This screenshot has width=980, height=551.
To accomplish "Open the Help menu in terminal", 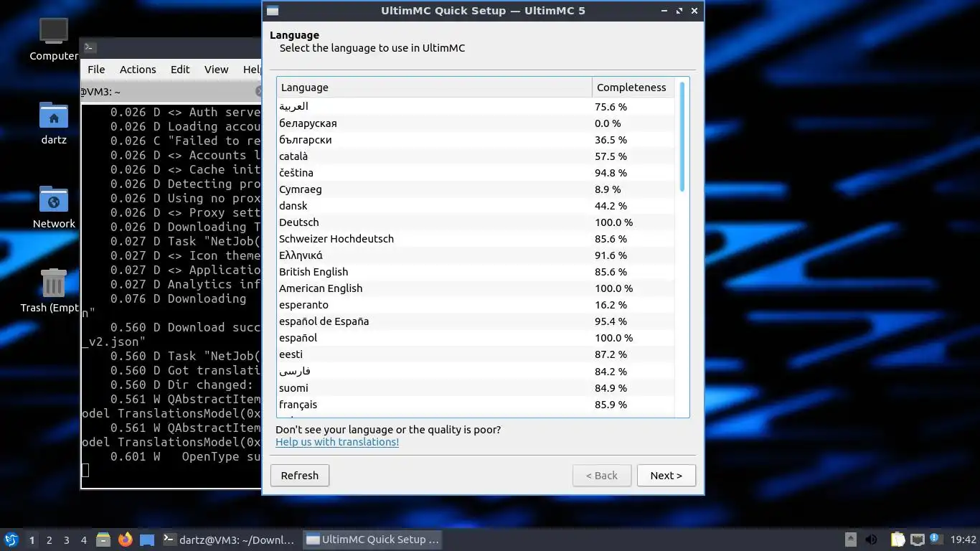I will (251, 70).
